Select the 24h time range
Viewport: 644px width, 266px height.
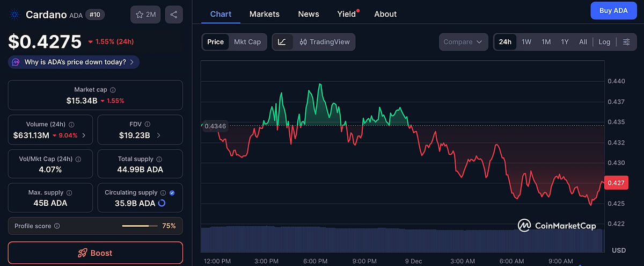(x=505, y=42)
